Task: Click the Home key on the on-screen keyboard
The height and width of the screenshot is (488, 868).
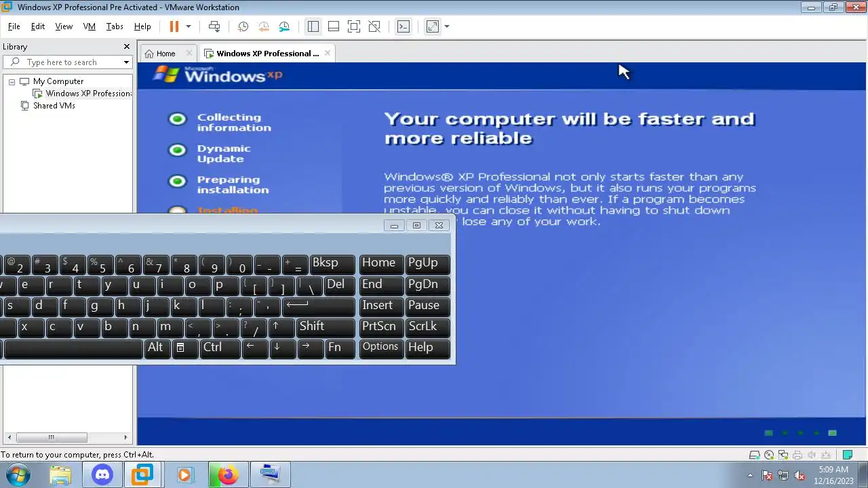Action: click(x=381, y=264)
